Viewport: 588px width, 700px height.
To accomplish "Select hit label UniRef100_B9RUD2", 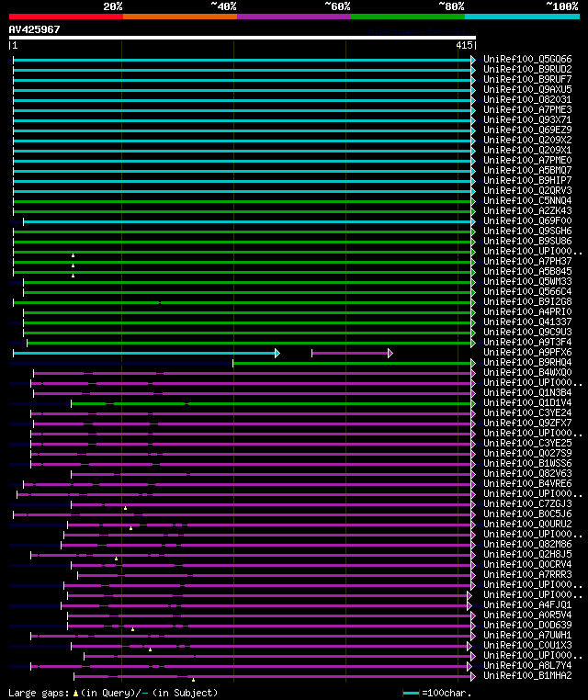I will coord(527,69).
